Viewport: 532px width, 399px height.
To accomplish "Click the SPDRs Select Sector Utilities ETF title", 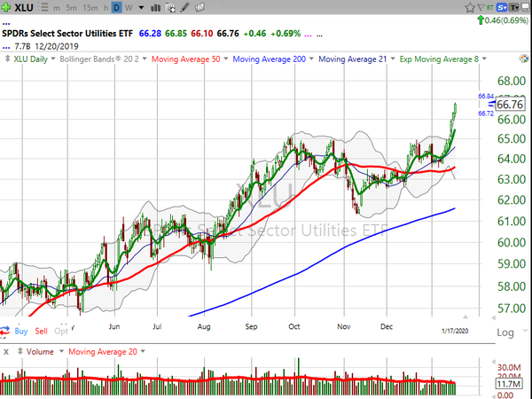I will tap(67, 34).
